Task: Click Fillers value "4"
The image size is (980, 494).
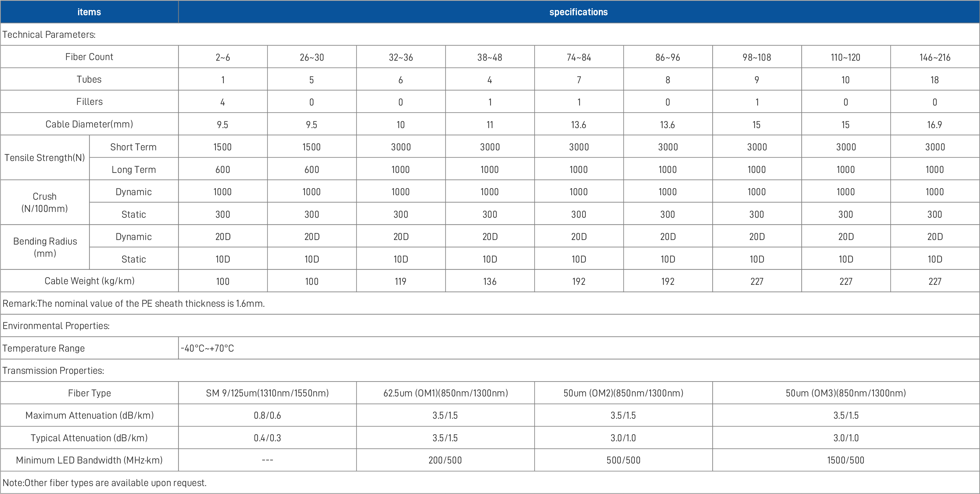Action: 223,102
